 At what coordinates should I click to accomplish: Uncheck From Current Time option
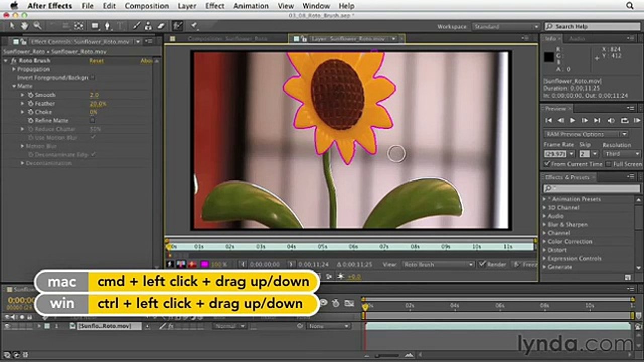click(547, 164)
